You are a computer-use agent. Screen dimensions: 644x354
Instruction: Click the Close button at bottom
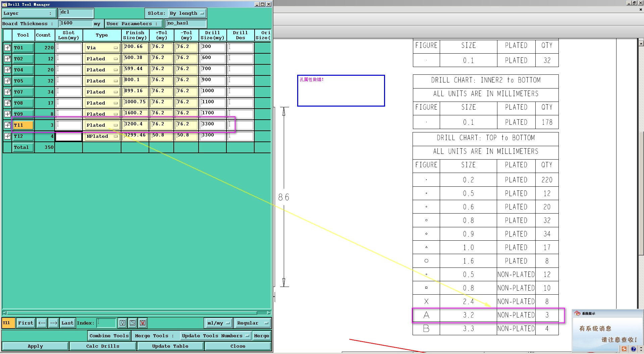coord(238,346)
